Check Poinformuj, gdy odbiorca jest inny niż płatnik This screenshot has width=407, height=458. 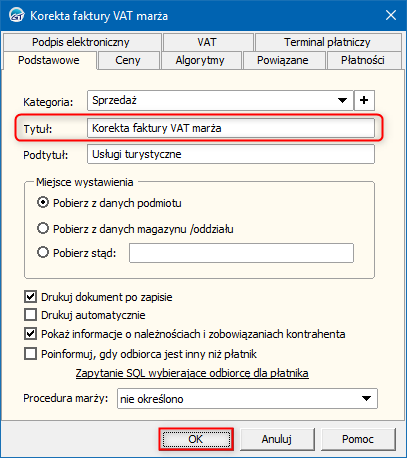click(30, 353)
